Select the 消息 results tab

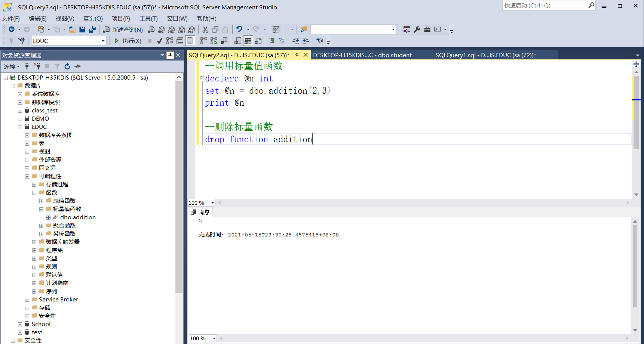coord(200,212)
